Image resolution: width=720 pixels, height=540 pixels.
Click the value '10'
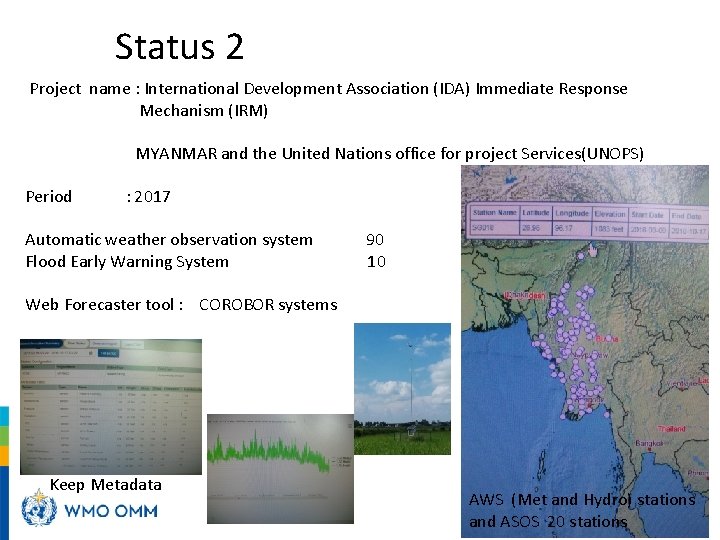(376, 262)
